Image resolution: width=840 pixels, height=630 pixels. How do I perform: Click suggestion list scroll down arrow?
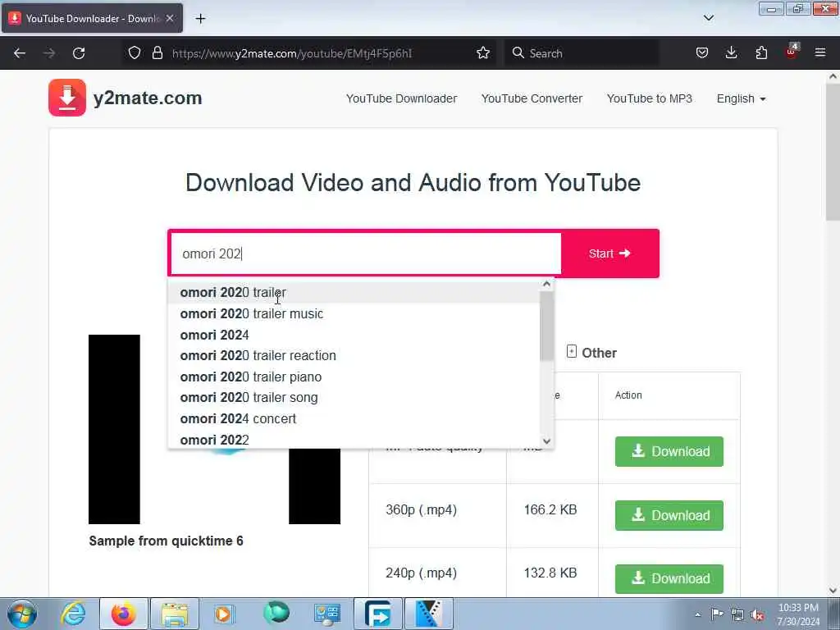546,441
